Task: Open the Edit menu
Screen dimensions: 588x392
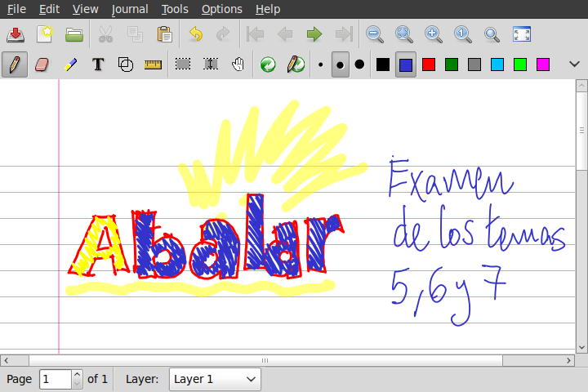Action: [x=49, y=9]
